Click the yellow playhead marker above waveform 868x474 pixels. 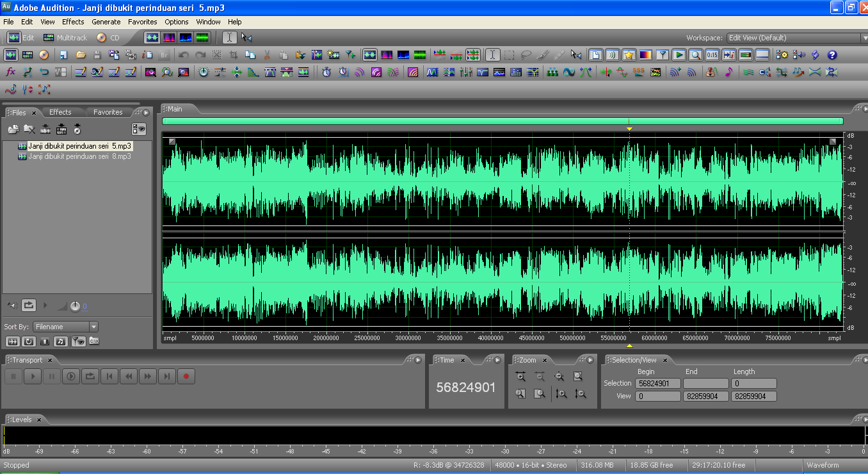click(629, 129)
